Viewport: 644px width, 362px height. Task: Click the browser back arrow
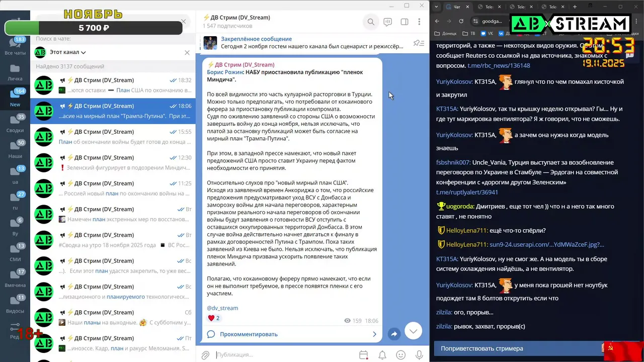(x=437, y=21)
